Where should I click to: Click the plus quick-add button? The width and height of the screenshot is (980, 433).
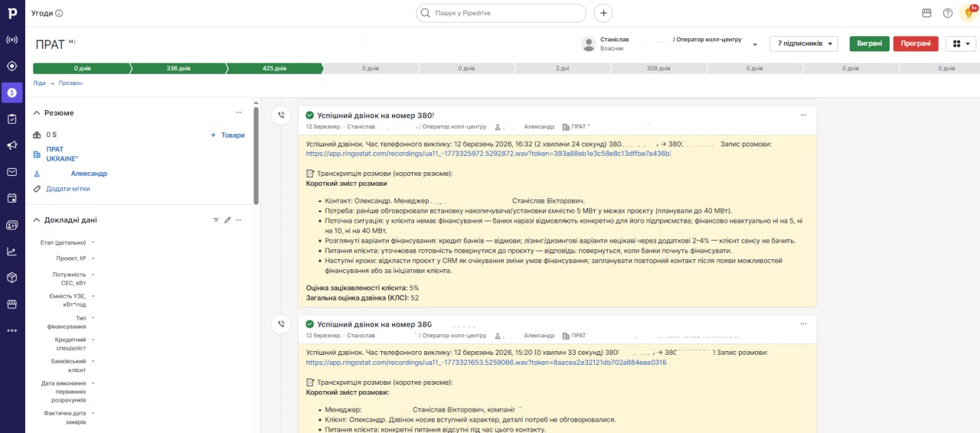coord(603,13)
